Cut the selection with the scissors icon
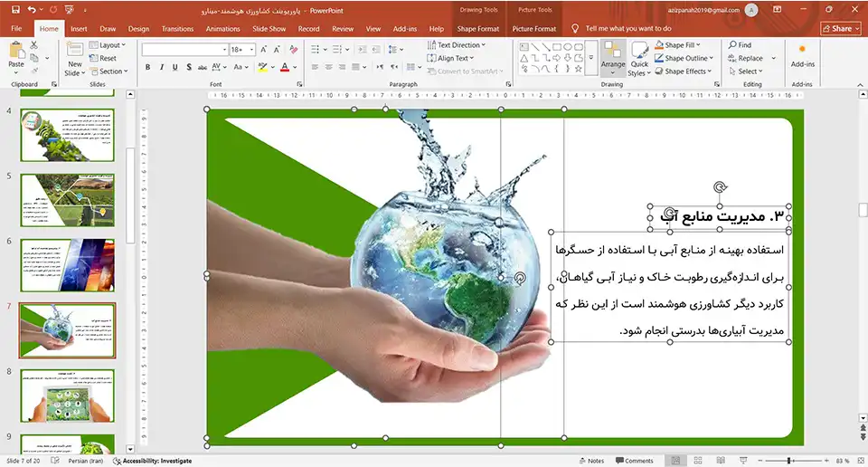 pos(34,45)
